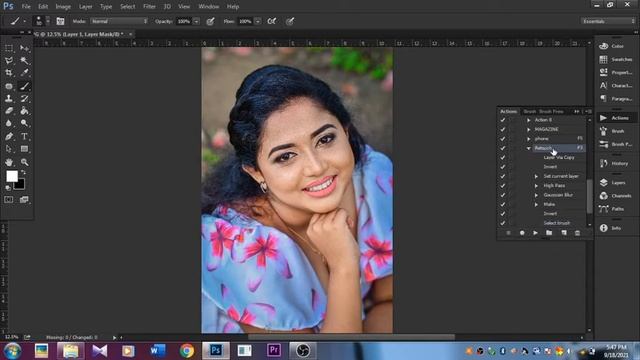This screenshot has height=360, width=640.
Task: Open the Opacity slider dropdown arrow
Action: pos(196,21)
